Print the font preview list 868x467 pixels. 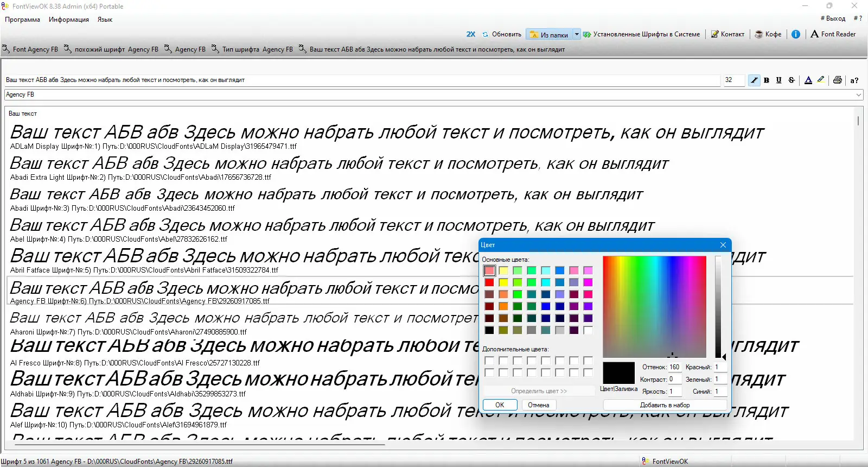click(x=838, y=80)
